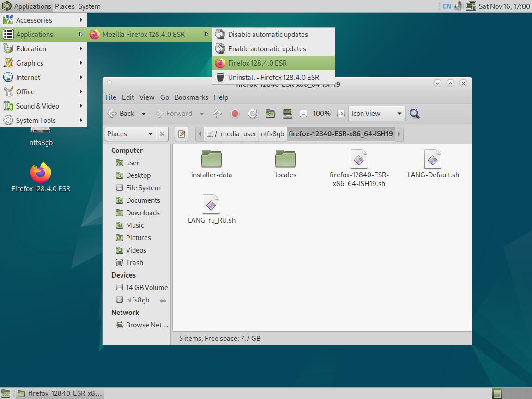The width and height of the screenshot is (532, 399).
Task: Zoom out with the minus icon
Action: point(303,114)
